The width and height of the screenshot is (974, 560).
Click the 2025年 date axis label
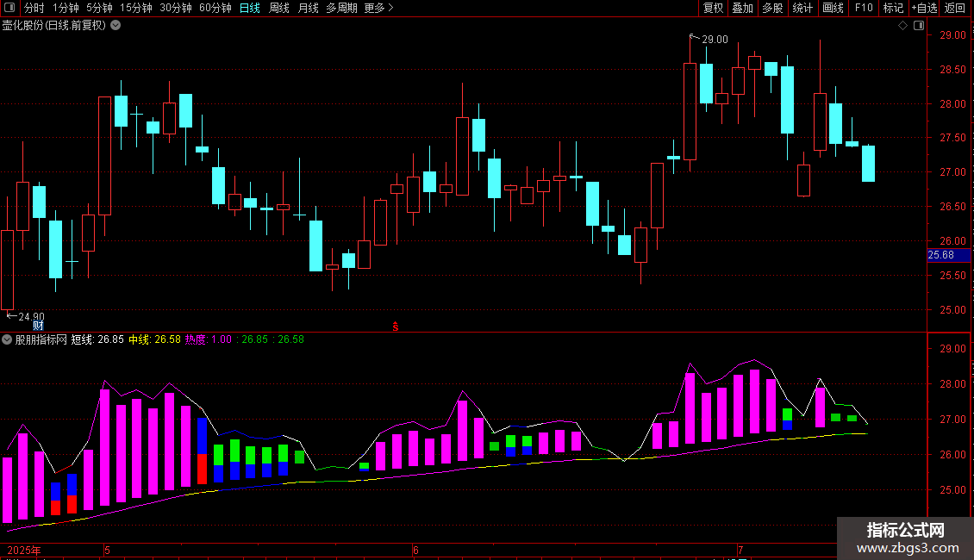24,550
